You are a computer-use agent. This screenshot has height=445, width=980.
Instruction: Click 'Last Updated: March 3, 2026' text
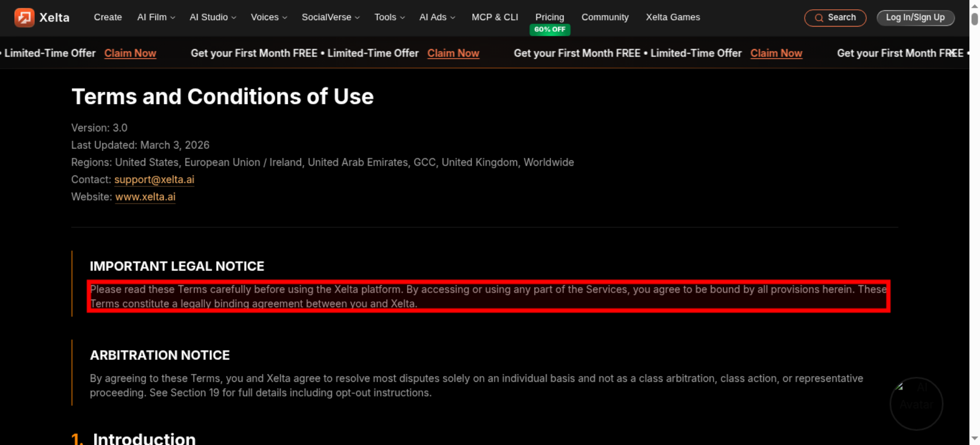click(140, 145)
